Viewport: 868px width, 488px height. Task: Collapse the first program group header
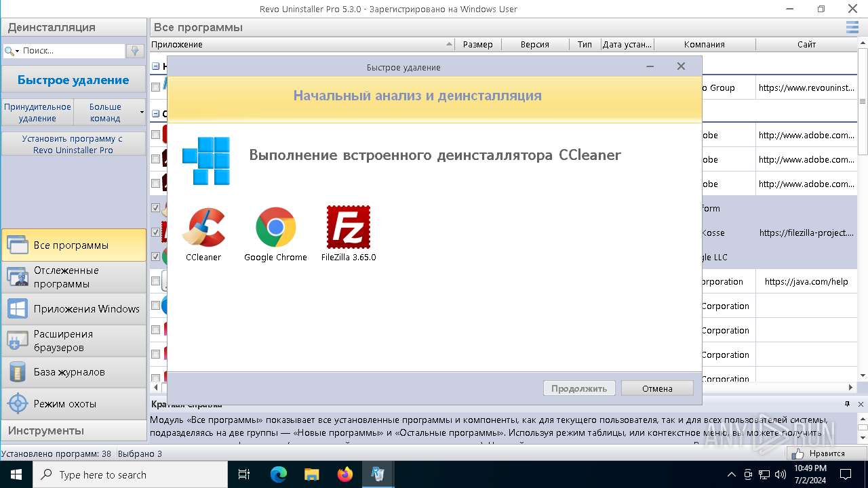pyautogui.click(x=156, y=66)
